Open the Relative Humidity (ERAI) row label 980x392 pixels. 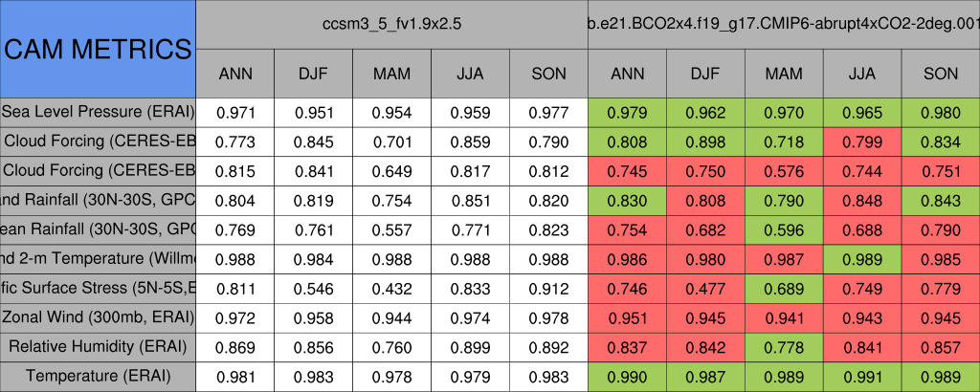[x=98, y=346]
